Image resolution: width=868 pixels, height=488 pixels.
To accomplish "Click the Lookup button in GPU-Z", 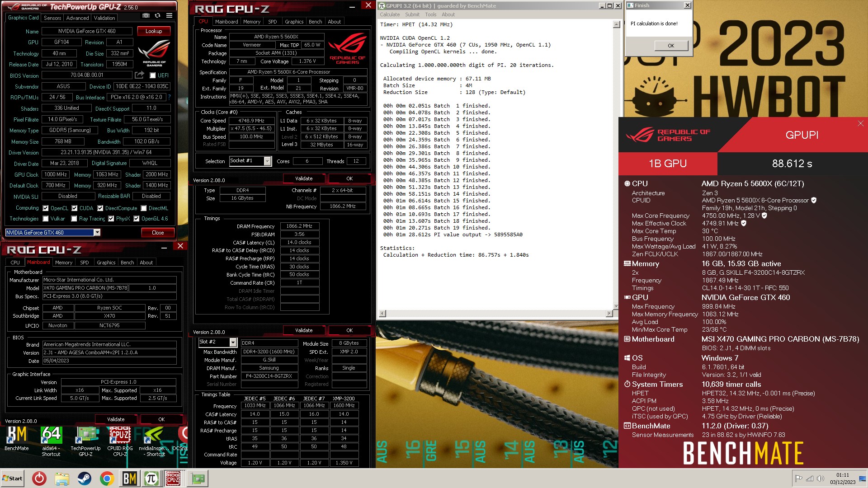I will (x=154, y=31).
